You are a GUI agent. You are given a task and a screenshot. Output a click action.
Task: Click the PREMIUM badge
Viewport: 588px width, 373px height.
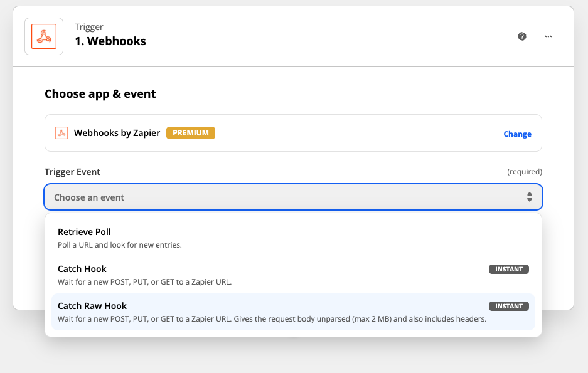point(191,133)
